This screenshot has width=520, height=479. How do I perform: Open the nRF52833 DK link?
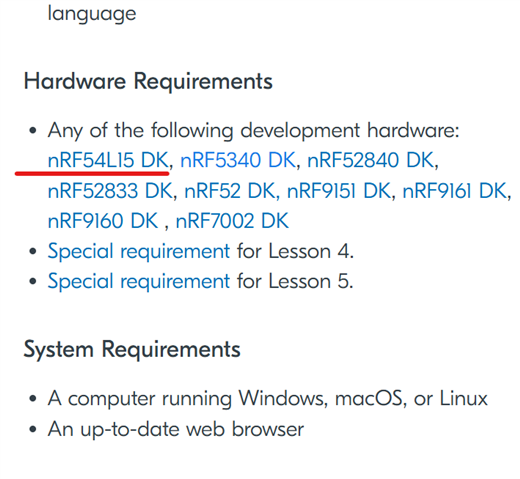pos(110,191)
